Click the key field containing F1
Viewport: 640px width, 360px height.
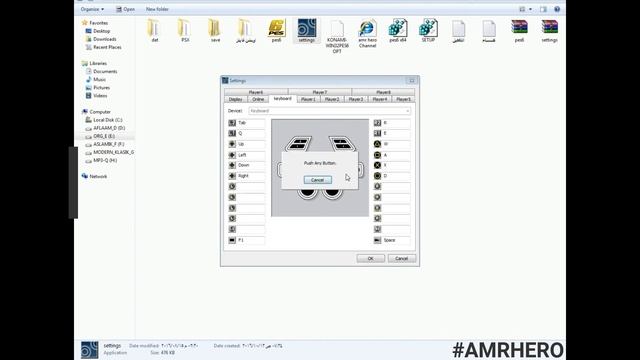tap(250, 240)
